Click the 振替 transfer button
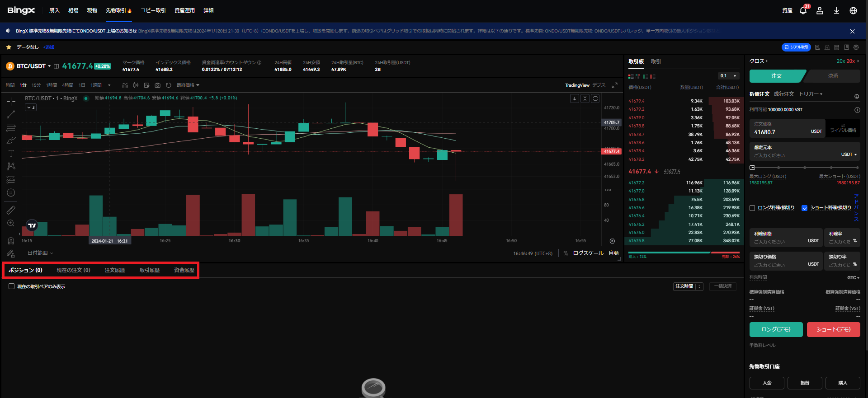868x398 pixels. coord(805,383)
